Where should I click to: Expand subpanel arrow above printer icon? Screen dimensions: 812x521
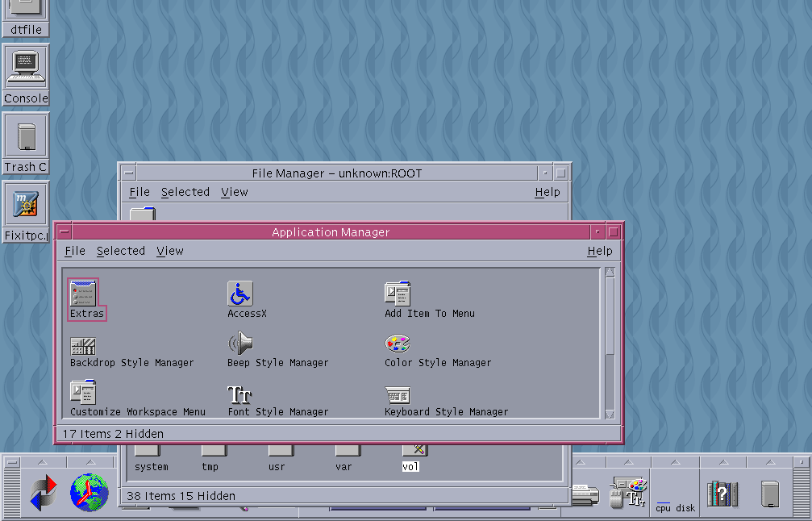(x=581, y=462)
